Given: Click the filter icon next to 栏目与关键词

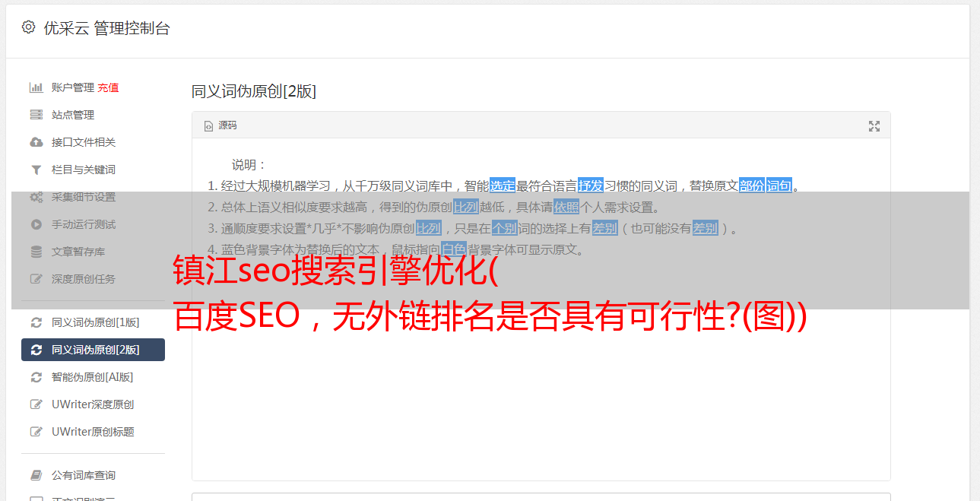Looking at the screenshot, I should click(36, 170).
